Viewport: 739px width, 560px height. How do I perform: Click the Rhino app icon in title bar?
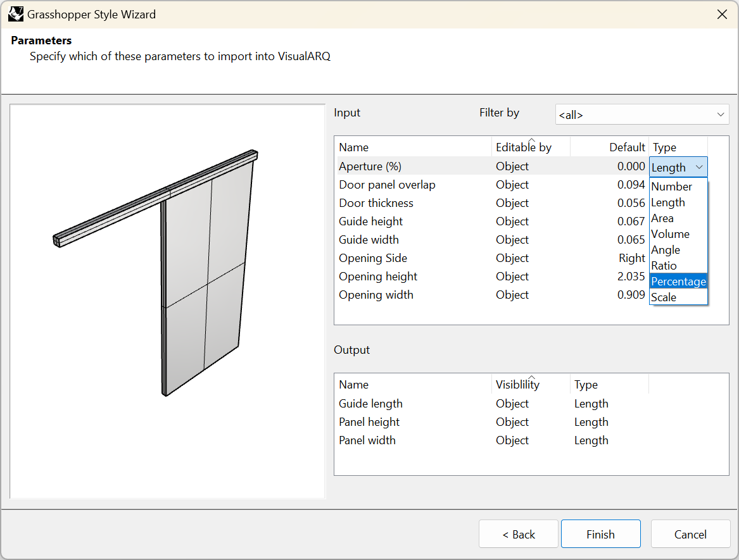[x=16, y=14]
